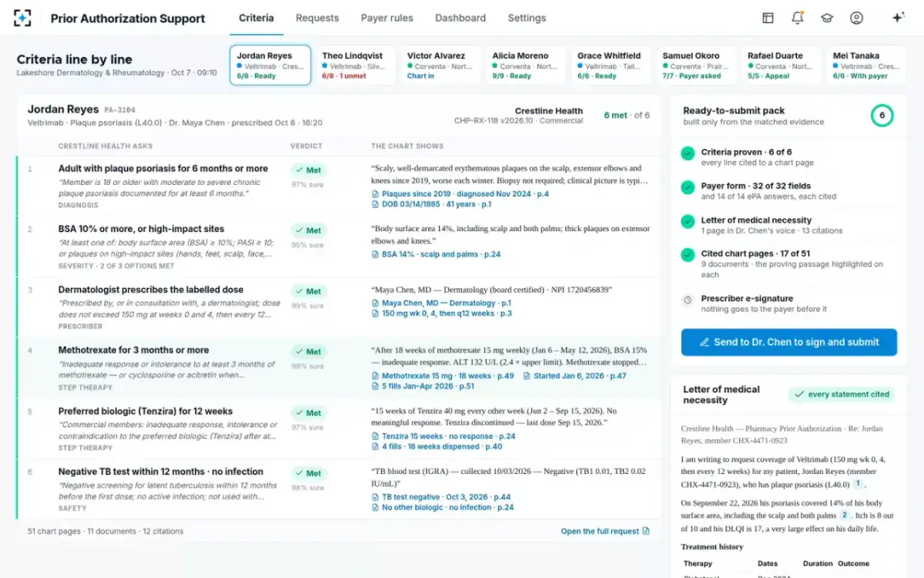Select Theo Lindqvist patient card
This screenshot has height=578, width=924.
[355, 65]
